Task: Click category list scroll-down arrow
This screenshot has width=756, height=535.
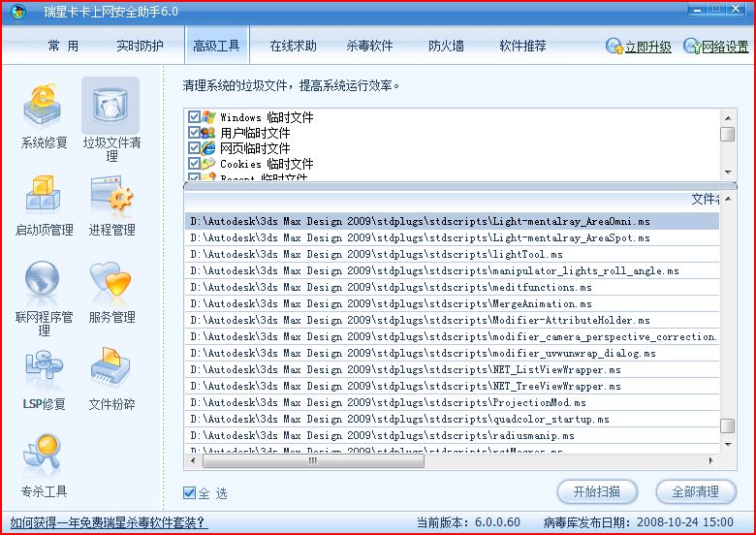Action: point(728,173)
